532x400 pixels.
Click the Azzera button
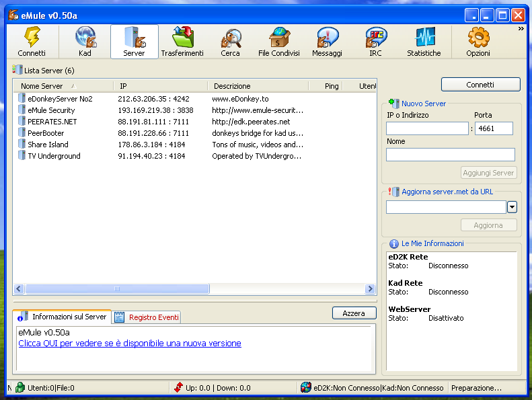coord(354,313)
